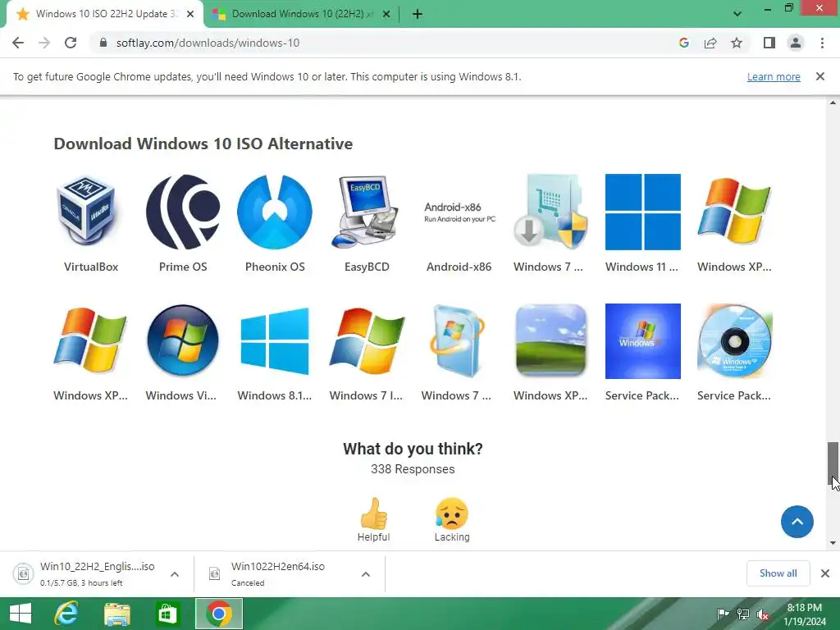Open the Windows Vista orb icon

[x=183, y=340]
